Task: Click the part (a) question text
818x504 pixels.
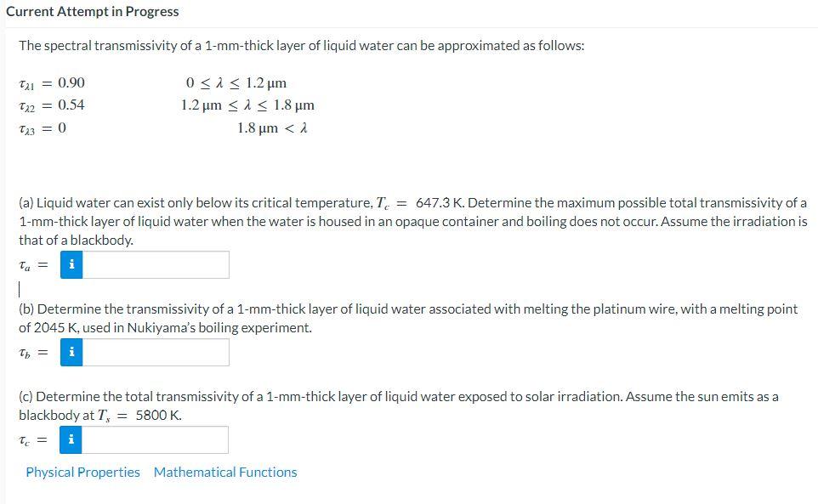Action: point(408,219)
